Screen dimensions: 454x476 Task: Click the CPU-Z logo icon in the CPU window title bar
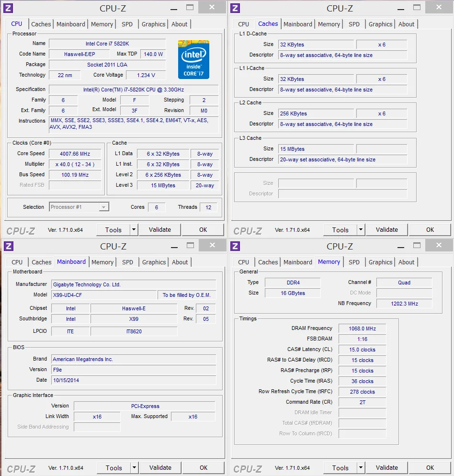[x=8, y=8]
